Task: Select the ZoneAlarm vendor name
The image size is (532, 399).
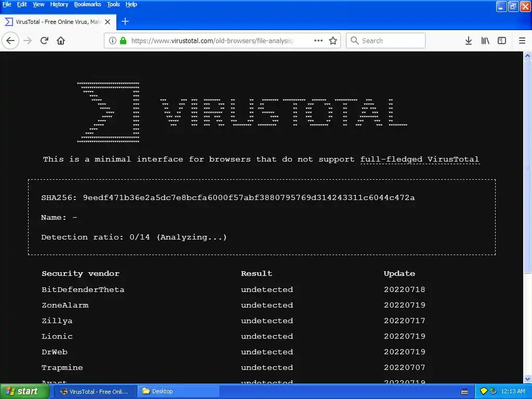Action: pos(65,305)
